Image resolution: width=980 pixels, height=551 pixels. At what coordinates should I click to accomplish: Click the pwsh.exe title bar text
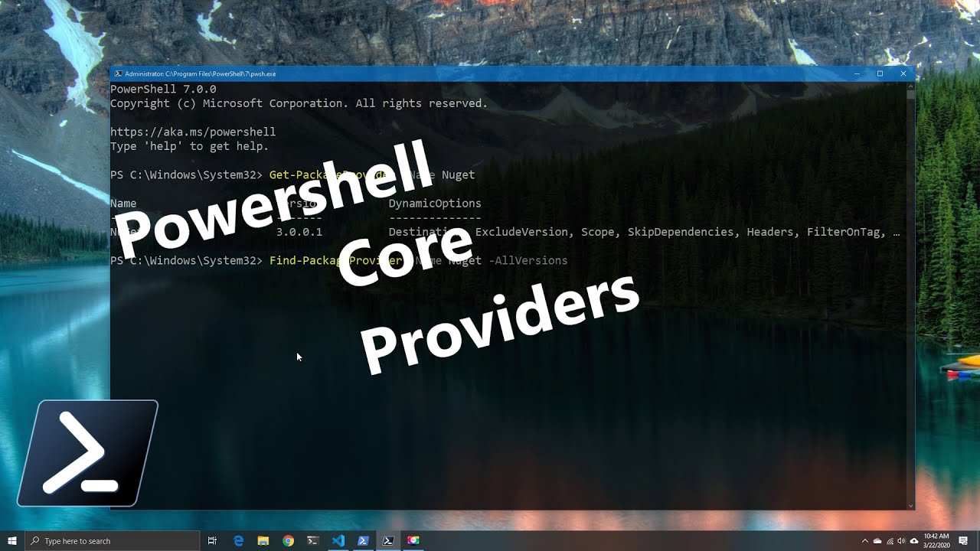[200, 74]
